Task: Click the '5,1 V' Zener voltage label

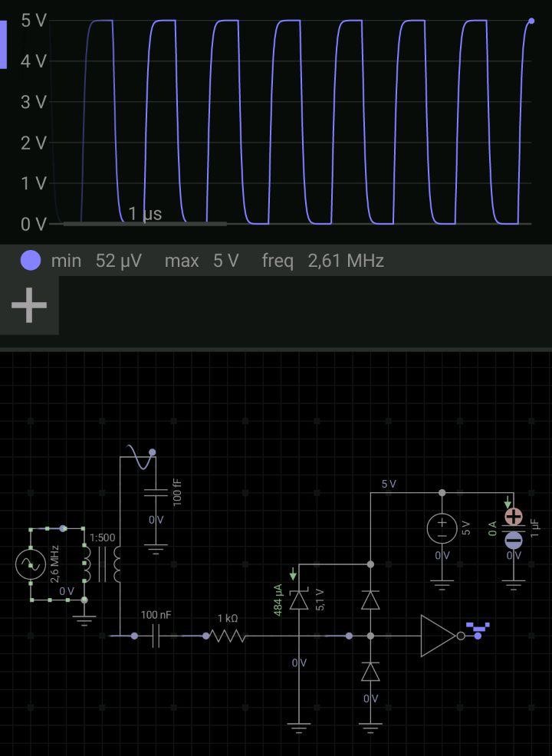Action: click(320, 600)
